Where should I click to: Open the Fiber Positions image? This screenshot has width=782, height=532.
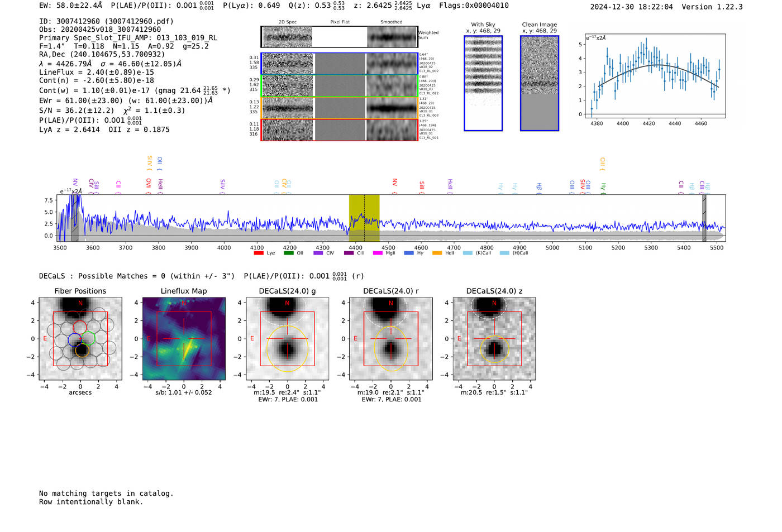click(80, 338)
